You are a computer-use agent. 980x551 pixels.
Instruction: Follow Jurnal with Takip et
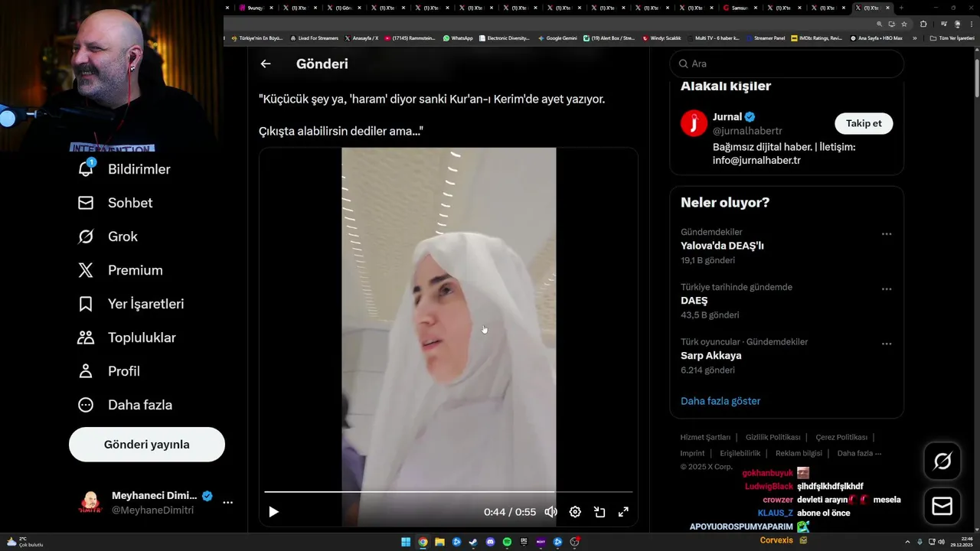(864, 123)
